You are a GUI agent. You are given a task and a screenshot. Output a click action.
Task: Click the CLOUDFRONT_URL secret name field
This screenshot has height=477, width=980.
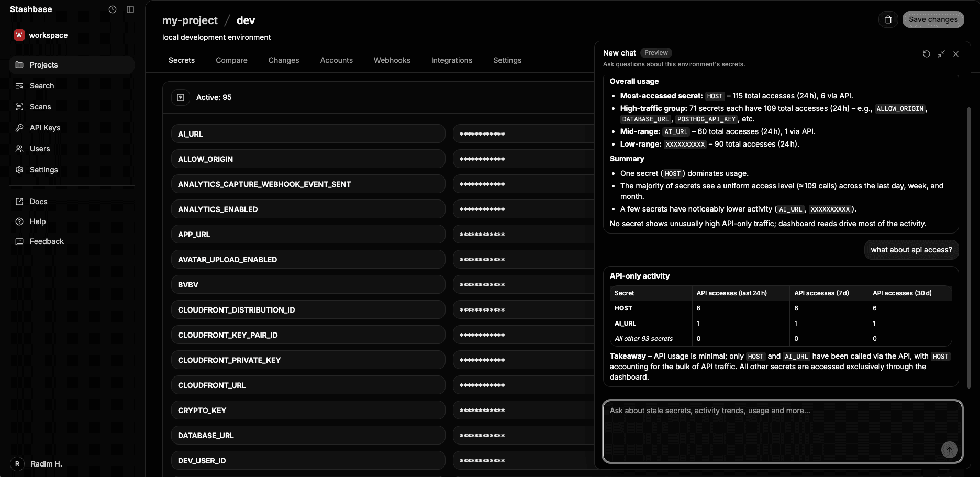tap(308, 385)
